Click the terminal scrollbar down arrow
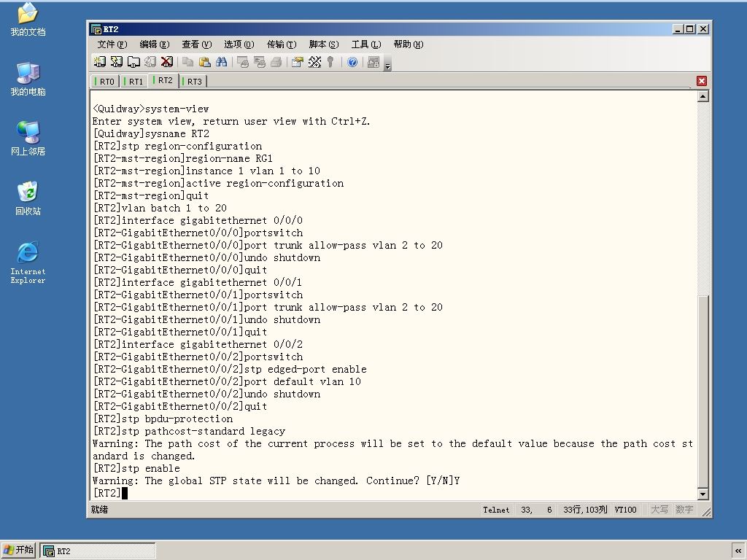Screen dimensions: 747x560 tap(703, 494)
